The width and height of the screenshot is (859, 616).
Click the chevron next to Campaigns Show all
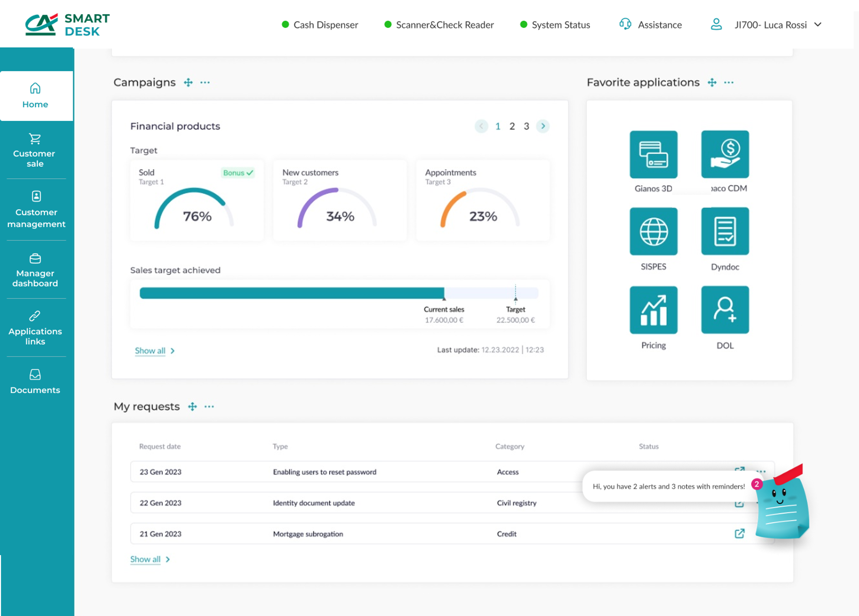tap(173, 351)
